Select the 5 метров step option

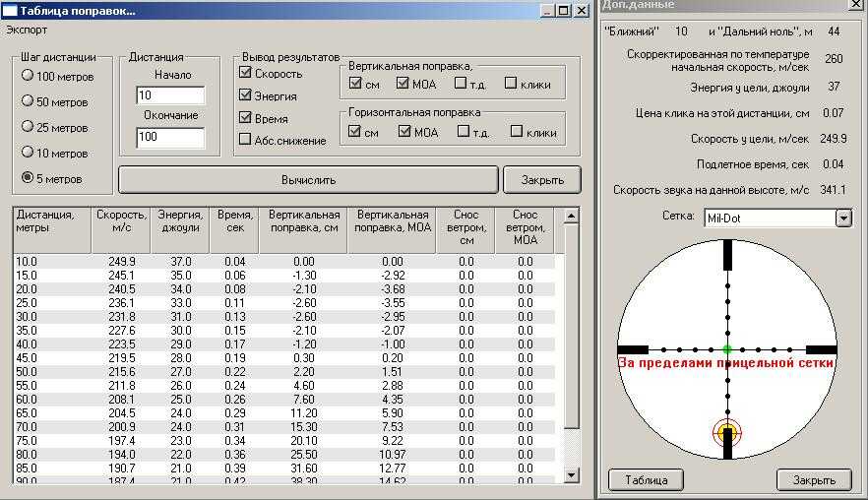click(51, 178)
